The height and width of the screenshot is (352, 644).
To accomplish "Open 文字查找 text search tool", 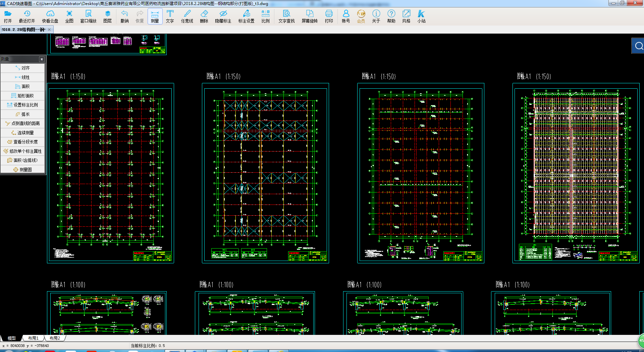I will point(286,16).
